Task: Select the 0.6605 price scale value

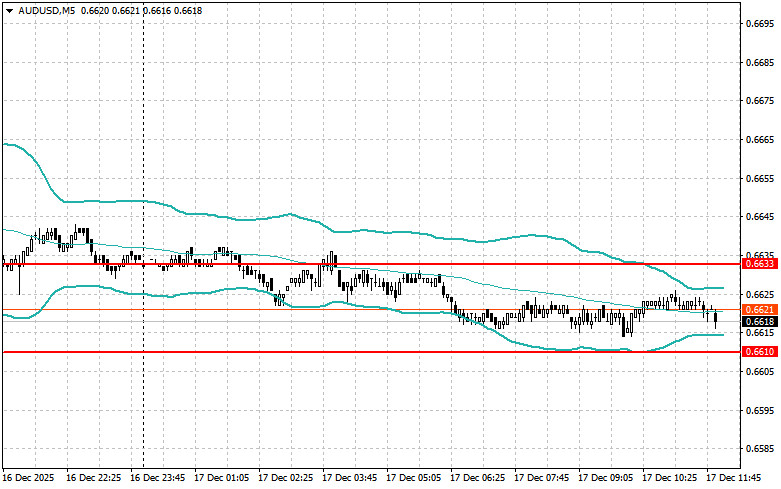Action: (x=761, y=372)
